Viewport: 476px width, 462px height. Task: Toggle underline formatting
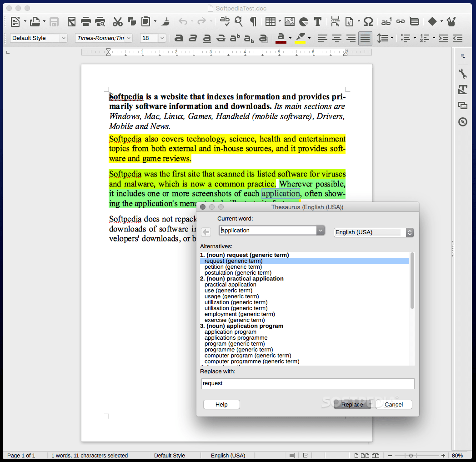[x=207, y=38]
